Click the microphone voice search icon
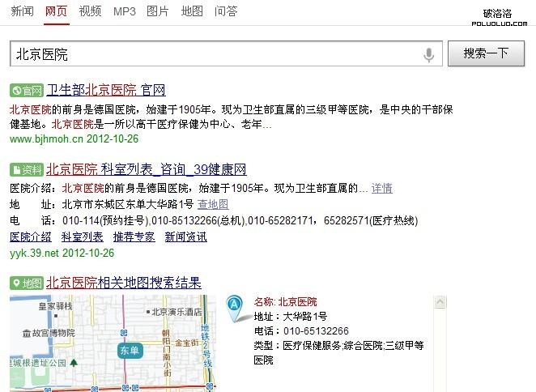536x392 pixels. 428,54
